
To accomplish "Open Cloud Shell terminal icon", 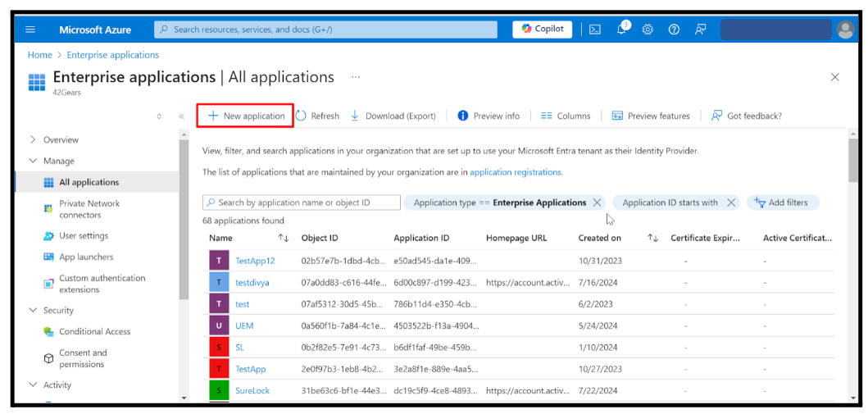I will click(595, 30).
